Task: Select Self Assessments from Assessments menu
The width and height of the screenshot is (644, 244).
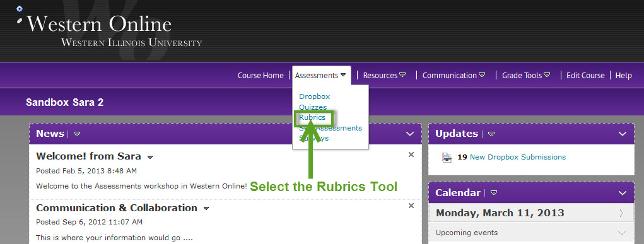Action: click(x=331, y=128)
